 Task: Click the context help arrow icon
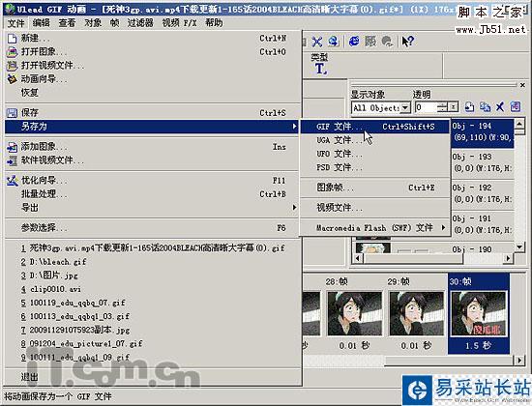point(407,42)
